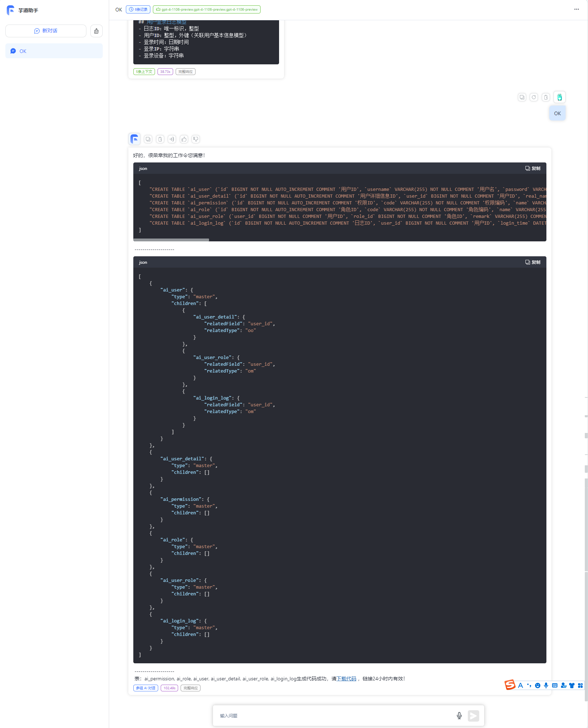Click the IME voice input microphone
This screenshot has width=588, height=728.
click(546, 685)
